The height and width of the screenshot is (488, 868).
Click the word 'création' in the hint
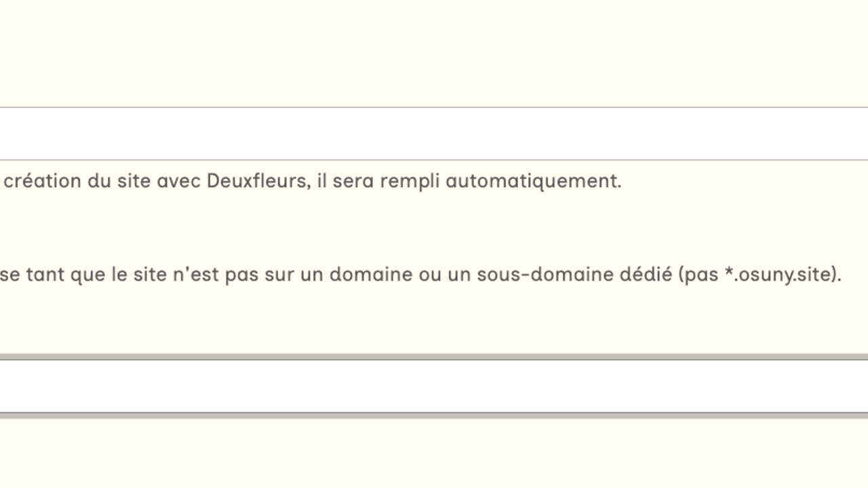coord(42,182)
